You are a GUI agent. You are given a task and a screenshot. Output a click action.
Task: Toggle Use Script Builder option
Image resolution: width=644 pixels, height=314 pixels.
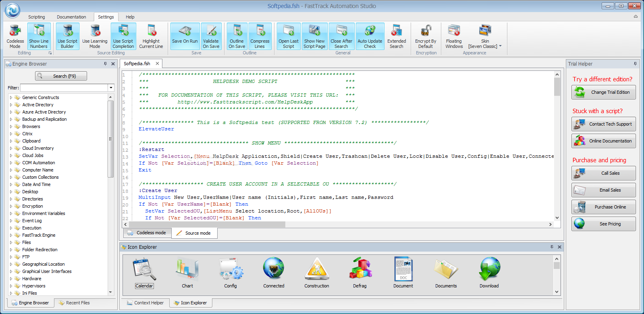[x=67, y=36]
